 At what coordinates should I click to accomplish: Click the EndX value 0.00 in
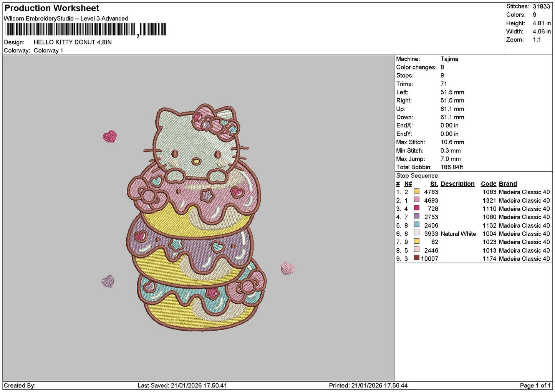[449, 126]
